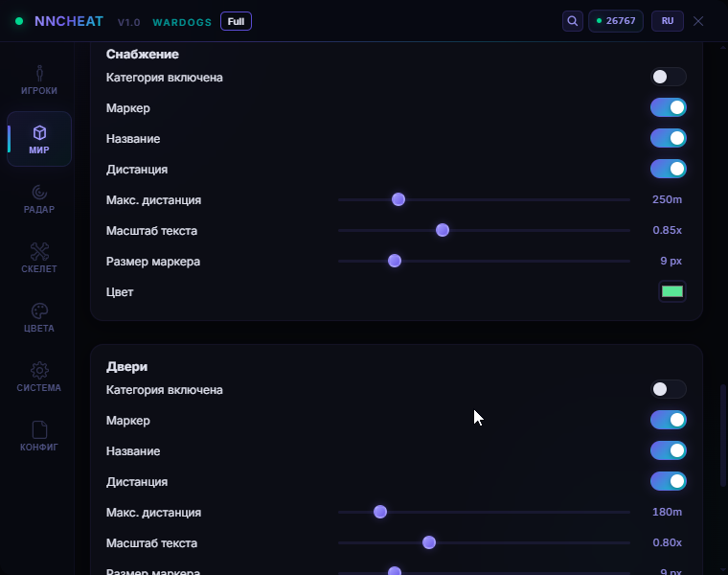
Task: Switch language with the RU button
Action: click(x=668, y=21)
